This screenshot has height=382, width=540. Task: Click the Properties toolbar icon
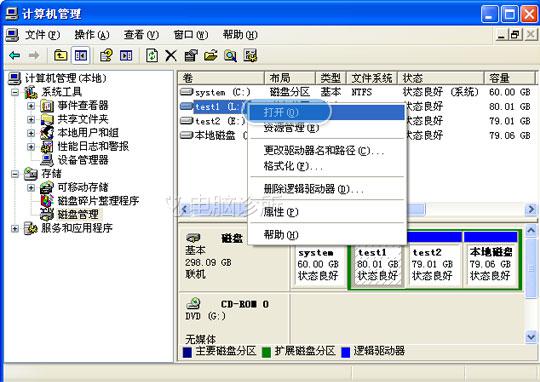click(x=191, y=55)
